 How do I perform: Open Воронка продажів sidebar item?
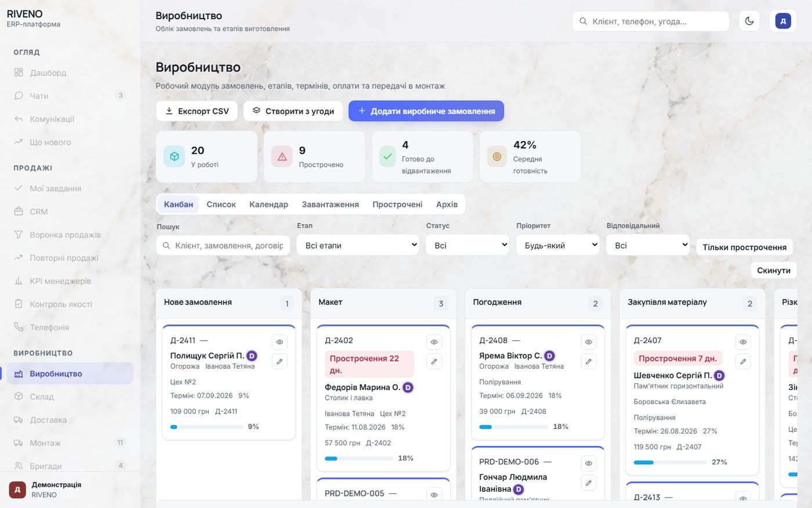[x=70, y=235]
